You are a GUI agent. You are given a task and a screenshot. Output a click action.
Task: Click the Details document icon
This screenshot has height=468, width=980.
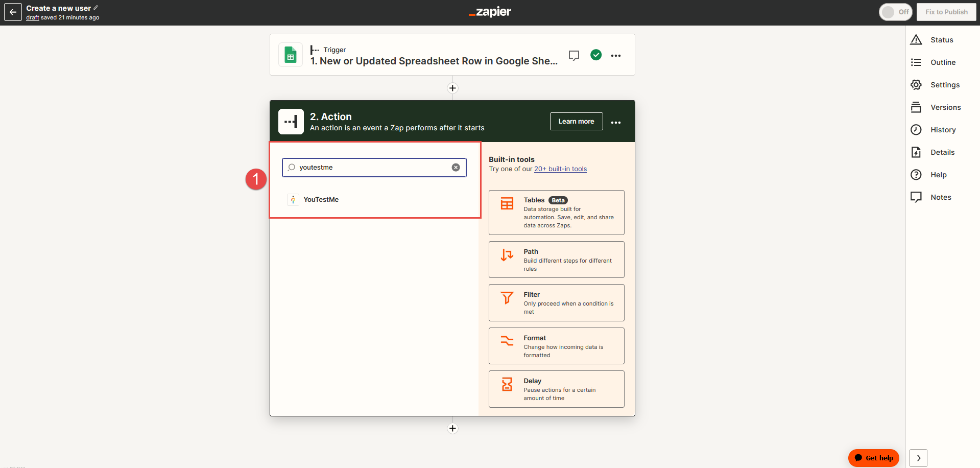coord(916,152)
